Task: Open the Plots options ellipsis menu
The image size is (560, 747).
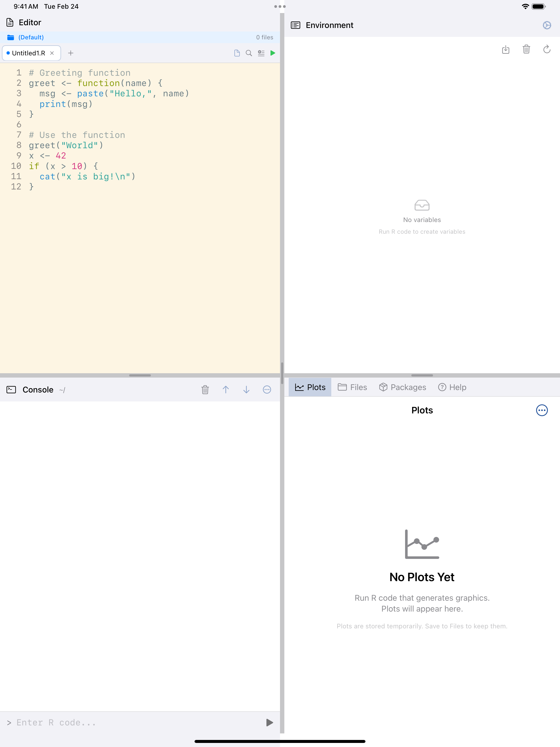Action: pyautogui.click(x=542, y=410)
